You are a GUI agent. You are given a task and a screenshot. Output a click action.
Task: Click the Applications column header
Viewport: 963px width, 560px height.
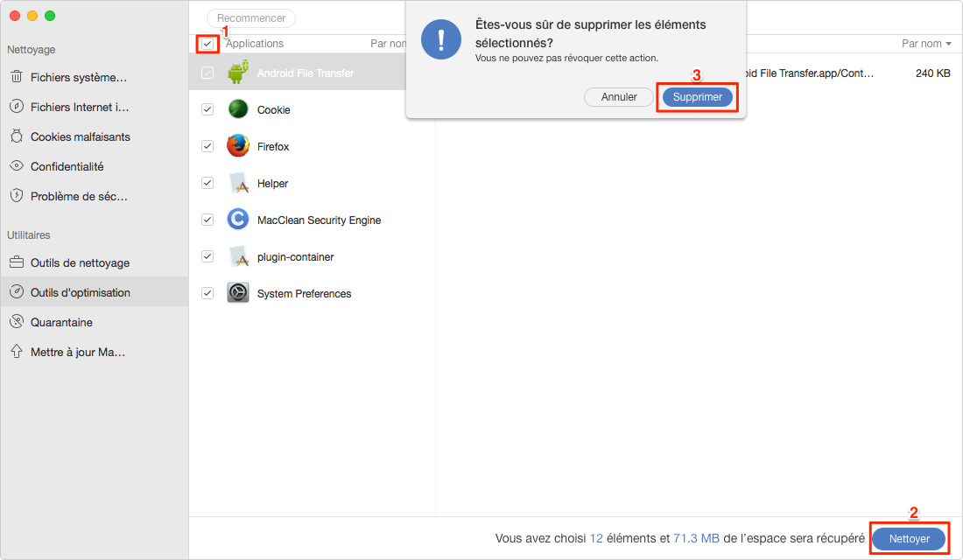(x=254, y=44)
